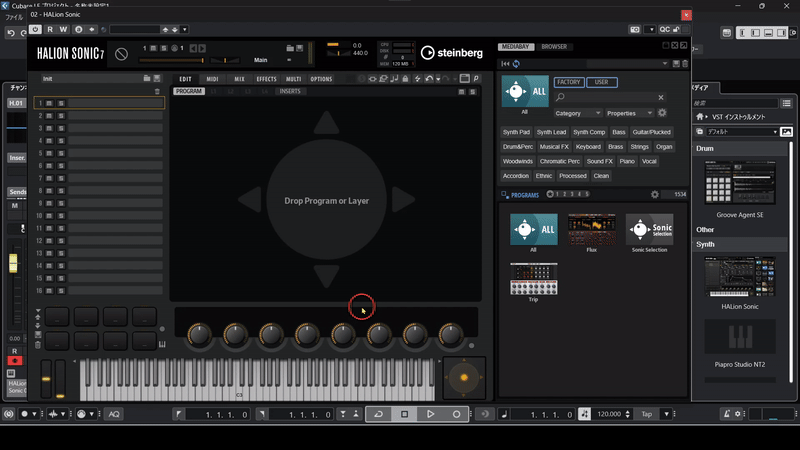Filter by Synth Pad tag
Image resolution: width=800 pixels, height=450 pixels.
pyautogui.click(x=516, y=132)
